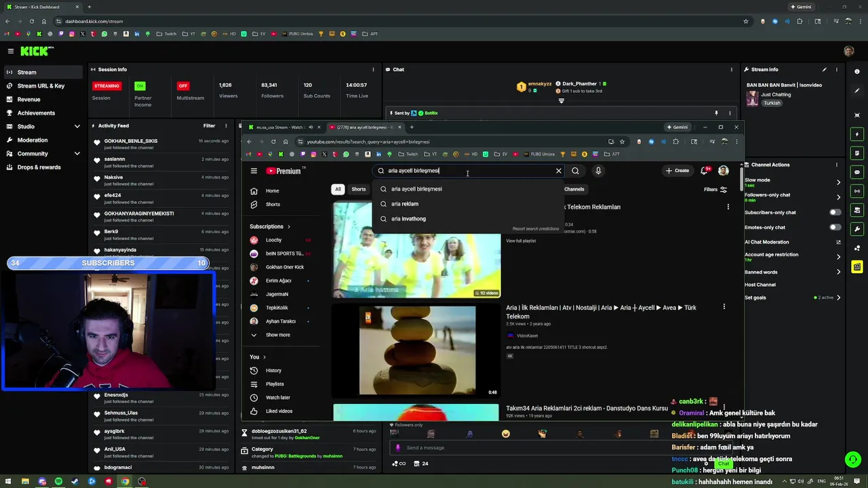Open Slow mode settings arrow

[x=838, y=182]
